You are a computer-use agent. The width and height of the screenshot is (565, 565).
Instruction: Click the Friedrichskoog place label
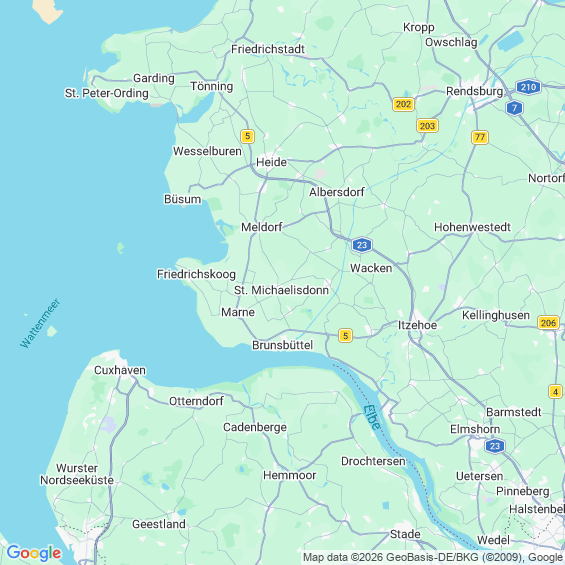(196, 274)
